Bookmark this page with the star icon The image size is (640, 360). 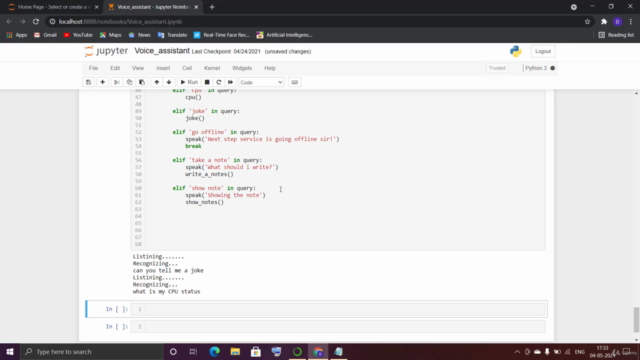587,22
